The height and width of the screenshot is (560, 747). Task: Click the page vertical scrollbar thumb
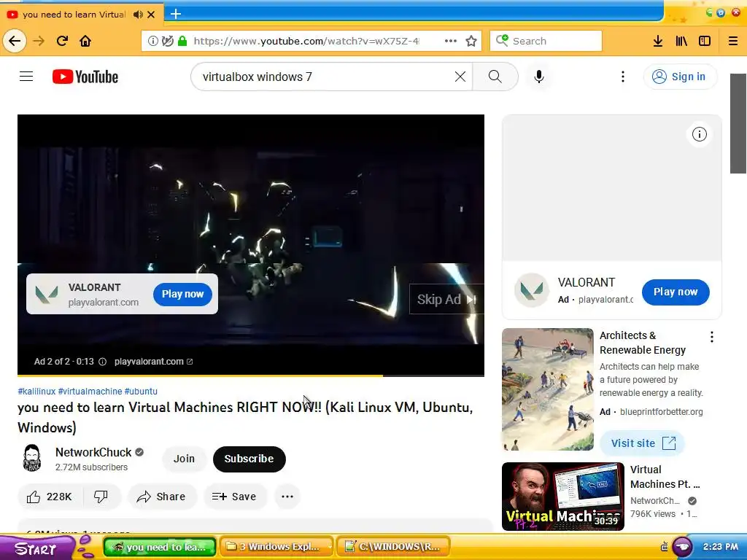click(738, 124)
